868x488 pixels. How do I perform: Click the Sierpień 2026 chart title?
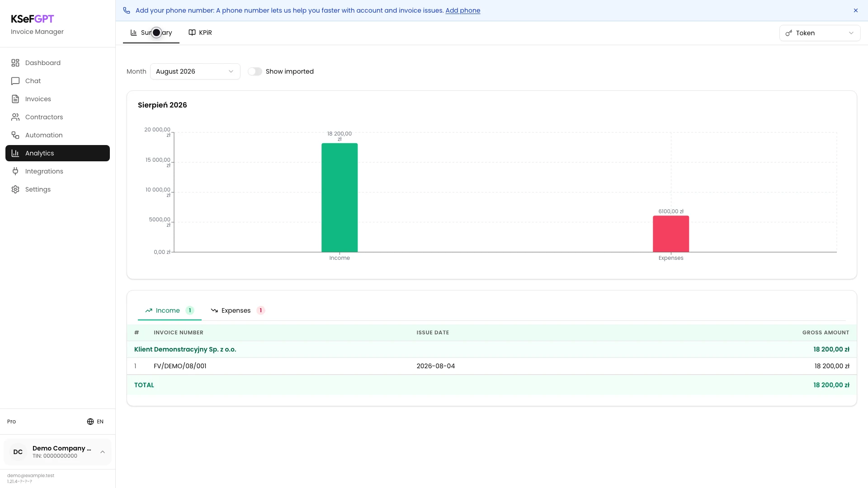click(x=162, y=105)
